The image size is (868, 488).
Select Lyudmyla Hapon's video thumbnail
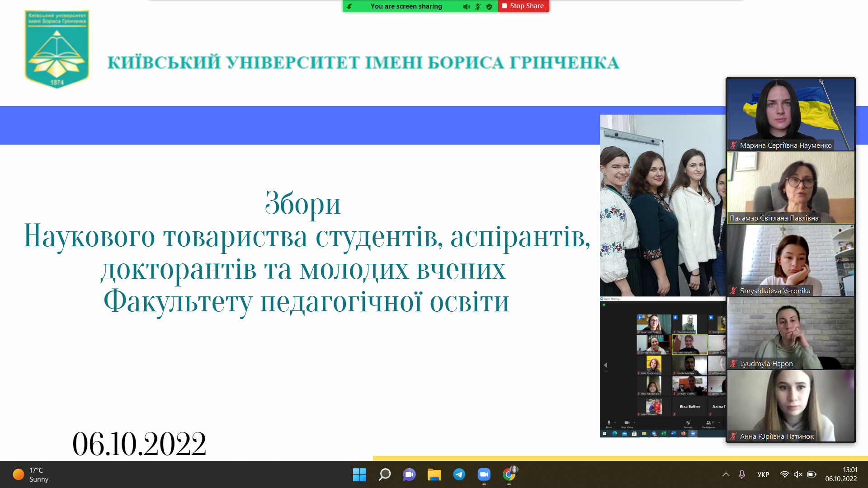[790, 333]
